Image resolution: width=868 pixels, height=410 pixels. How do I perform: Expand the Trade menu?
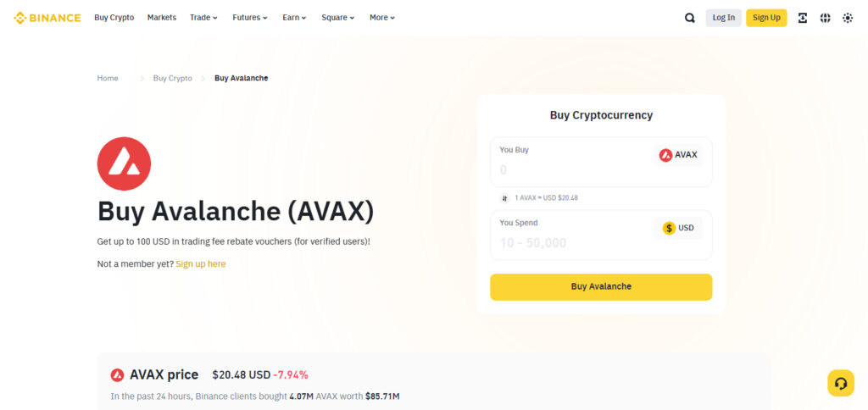coord(203,18)
